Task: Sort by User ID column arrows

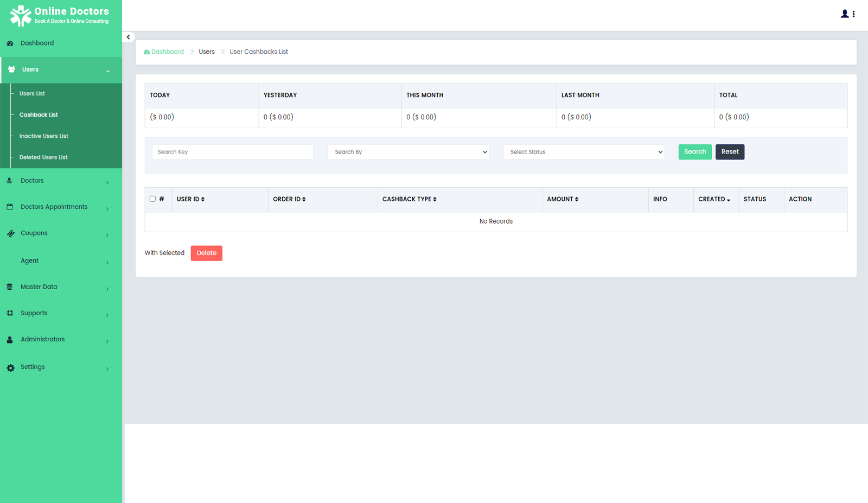Action: [203, 200]
